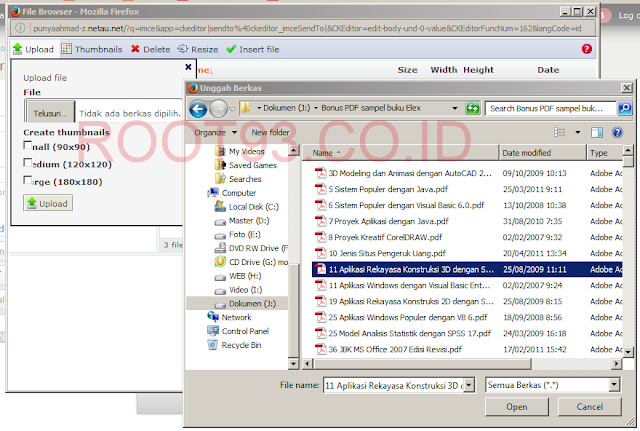Open the Organize menu
This screenshot has height=431, width=640.
(x=215, y=133)
